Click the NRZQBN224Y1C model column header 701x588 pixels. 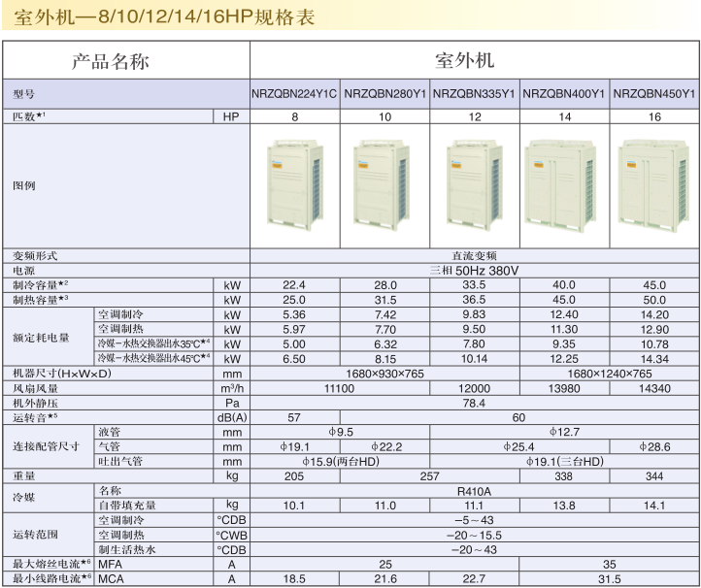(295, 94)
